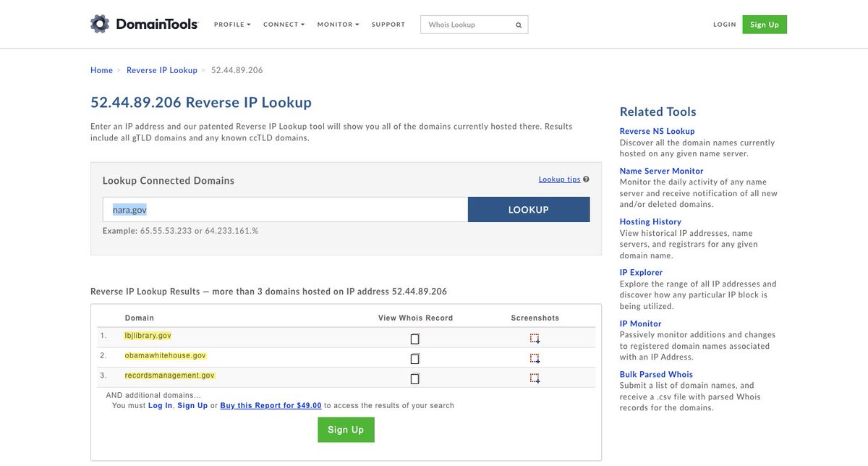Expand the Monitor dropdown menu
868x466 pixels.
click(x=338, y=25)
